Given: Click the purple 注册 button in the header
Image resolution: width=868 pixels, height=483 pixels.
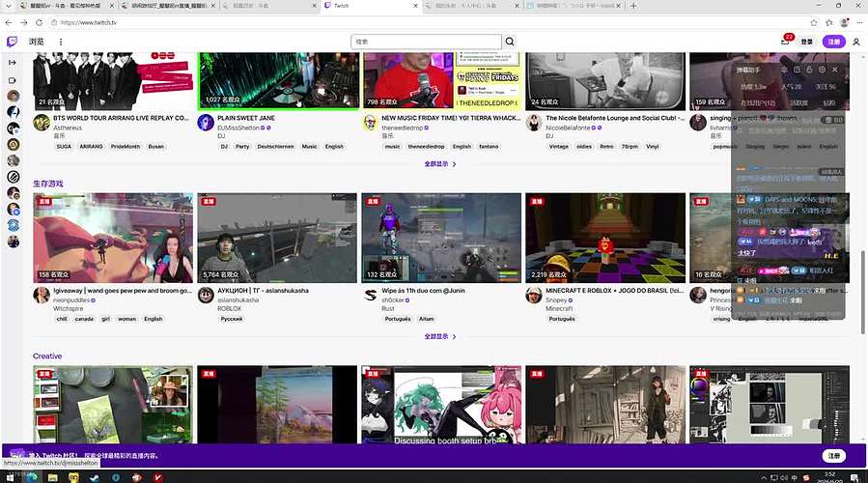Looking at the screenshot, I should pos(833,42).
